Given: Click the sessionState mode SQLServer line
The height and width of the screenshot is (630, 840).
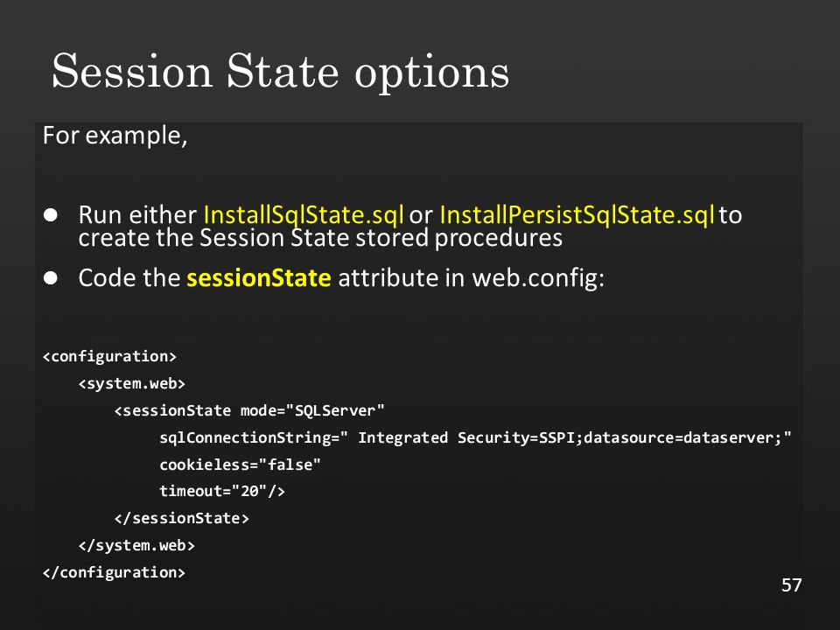Looking at the screenshot, I should [249, 411].
